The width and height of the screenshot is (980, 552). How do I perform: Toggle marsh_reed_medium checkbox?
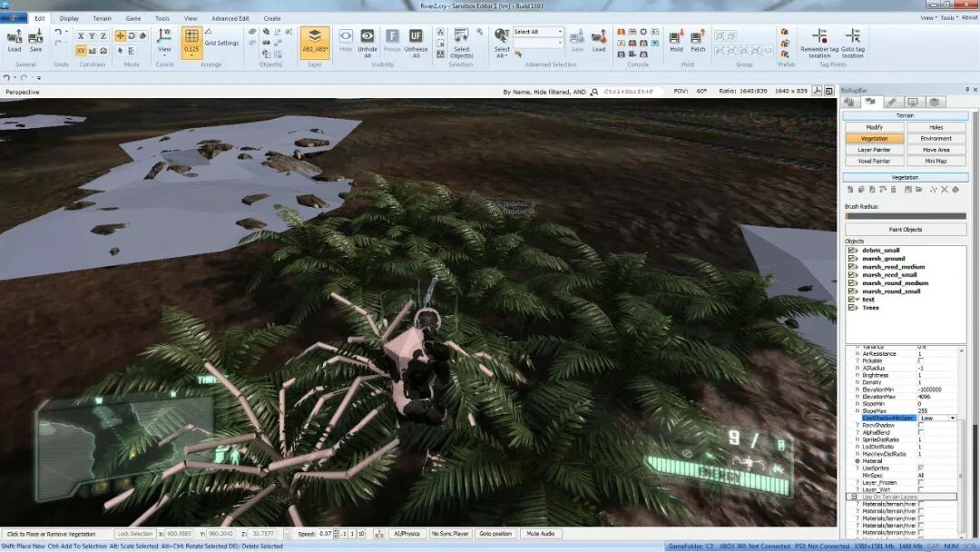click(x=852, y=266)
